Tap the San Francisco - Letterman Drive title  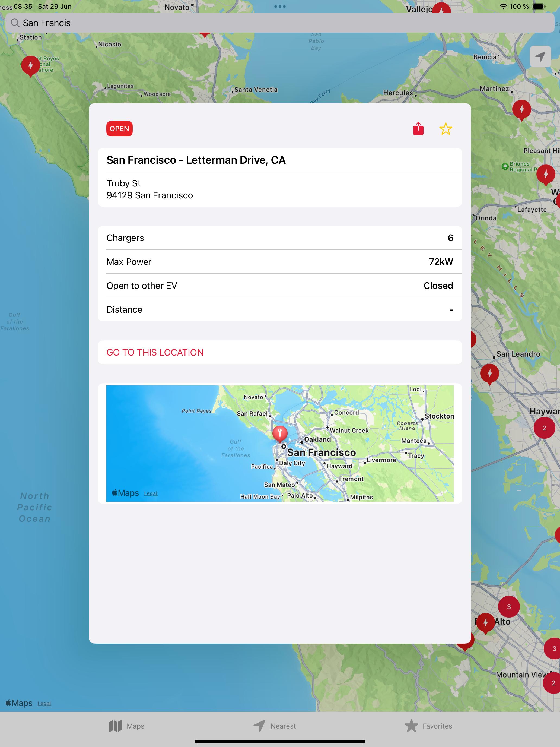pos(196,160)
